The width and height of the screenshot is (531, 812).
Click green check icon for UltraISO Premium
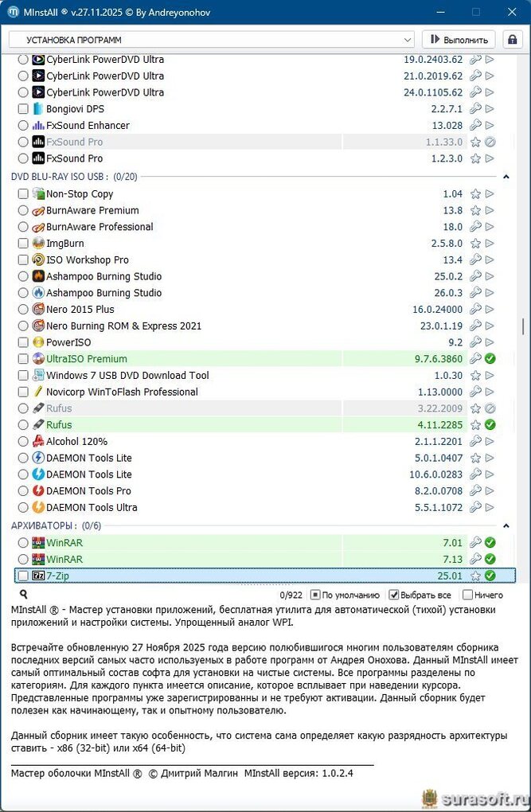pyautogui.click(x=490, y=358)
